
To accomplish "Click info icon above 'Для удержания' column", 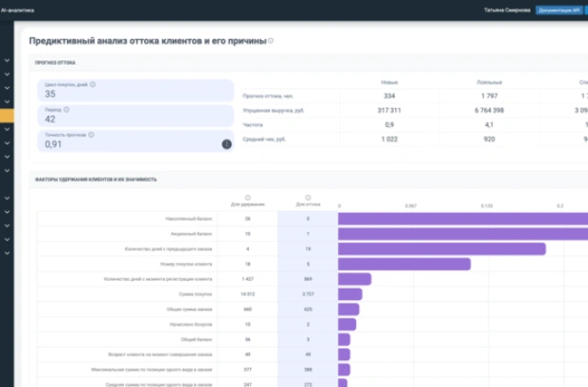I will [x=247, y=198].
